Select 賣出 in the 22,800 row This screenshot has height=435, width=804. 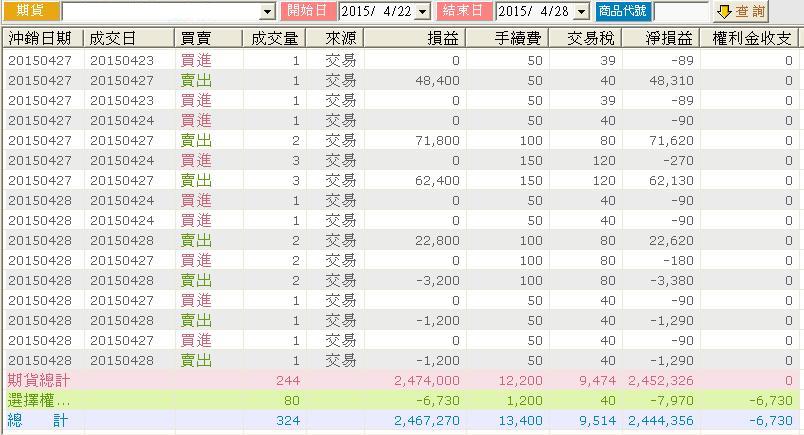[x=196, y=241]
